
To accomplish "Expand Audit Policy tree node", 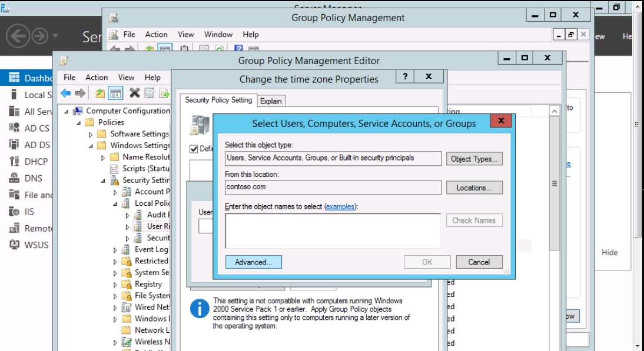I will click(127, 215).
